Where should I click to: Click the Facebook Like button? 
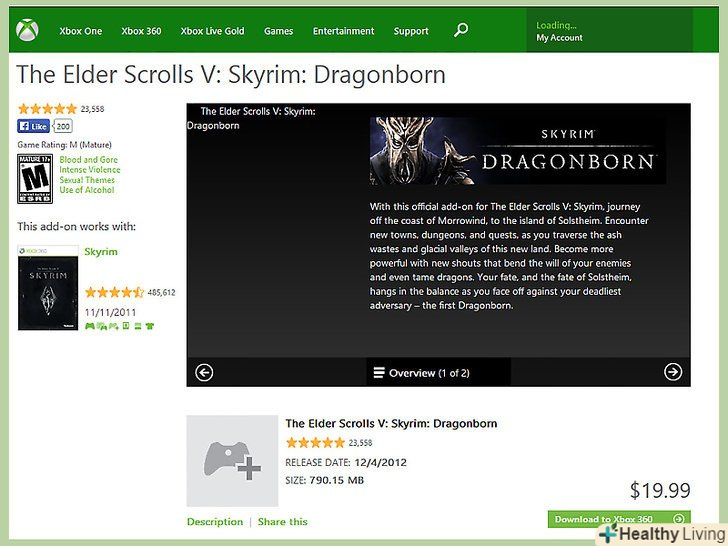click(x=33, y=126)
